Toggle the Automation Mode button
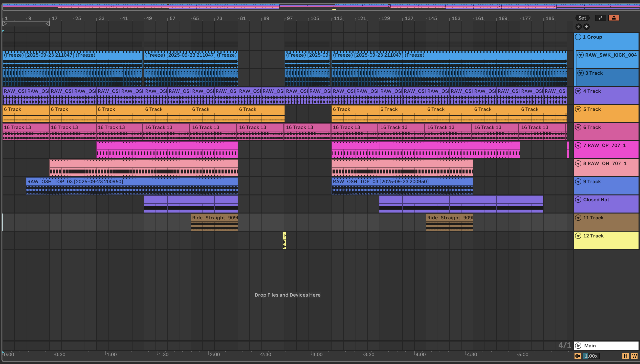 [x=600, y=18]
